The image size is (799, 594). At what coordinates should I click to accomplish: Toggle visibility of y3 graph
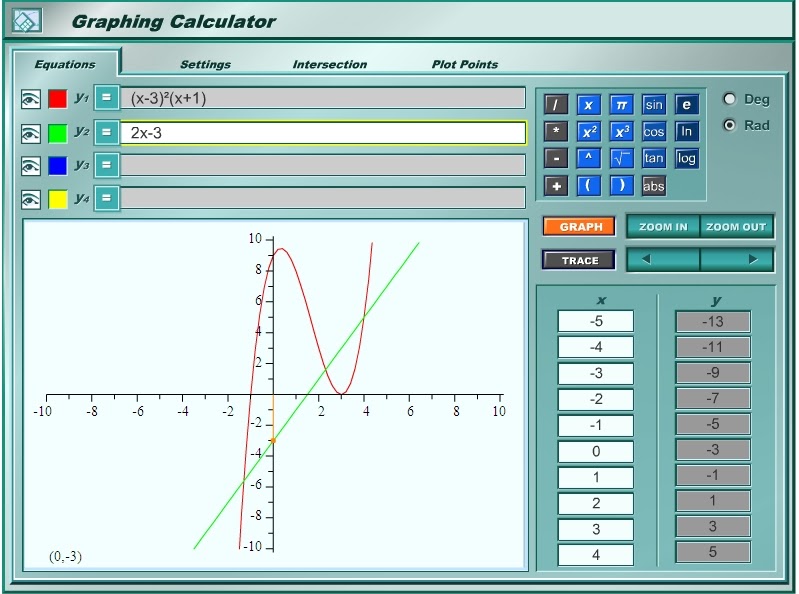[x=31, y=166]
